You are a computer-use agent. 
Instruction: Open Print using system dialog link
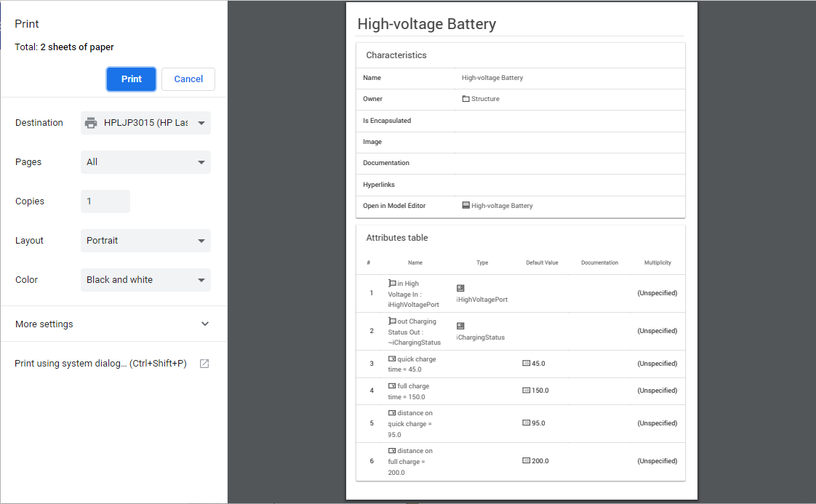100,364
